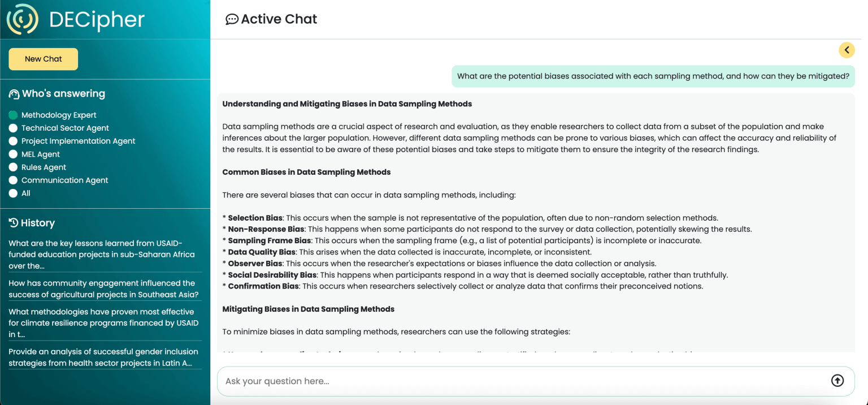Select the Methodology Expert radio button
Viewport: 868px width, 405px height.
coord(13,115)
